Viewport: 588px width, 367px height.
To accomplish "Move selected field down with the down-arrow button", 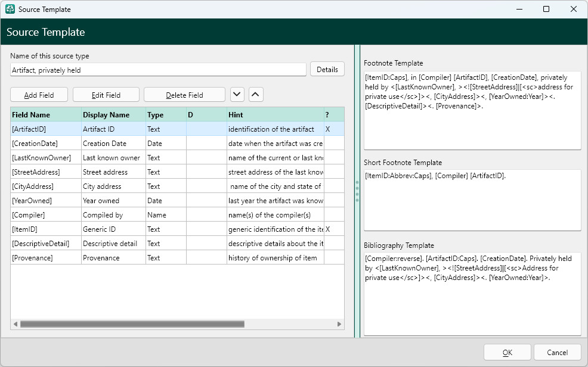I will pos(237,94).
